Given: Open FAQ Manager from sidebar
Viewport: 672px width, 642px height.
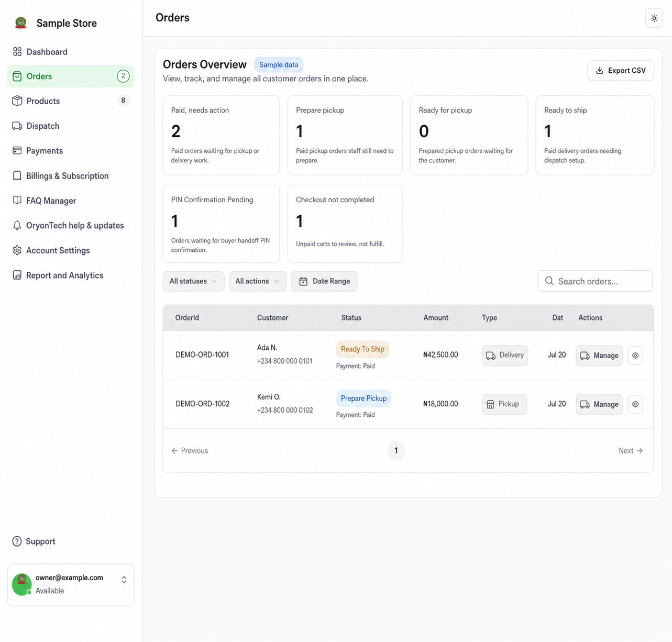Looking at the screenshot, I should [x=71, y=201].
